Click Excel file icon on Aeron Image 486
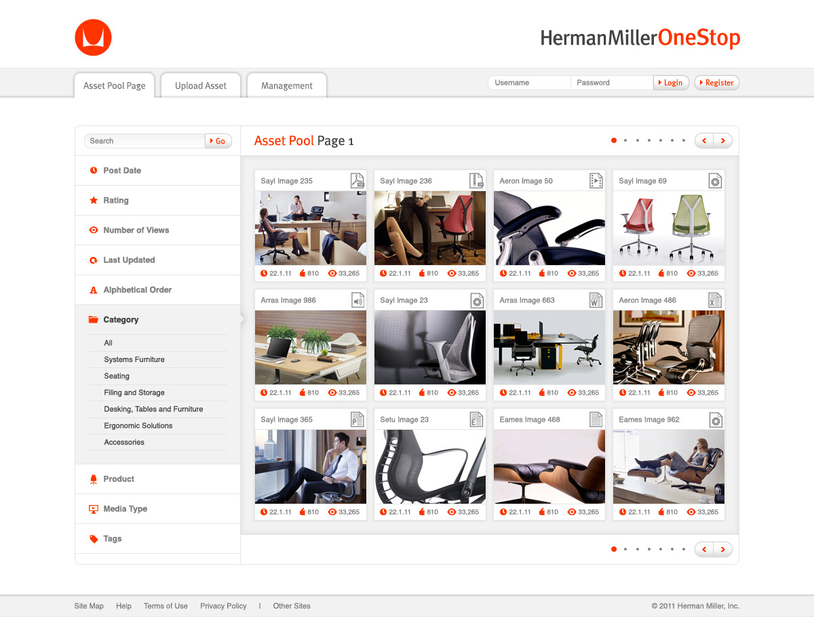Screen dimensions: 814x644 [716, 300]
